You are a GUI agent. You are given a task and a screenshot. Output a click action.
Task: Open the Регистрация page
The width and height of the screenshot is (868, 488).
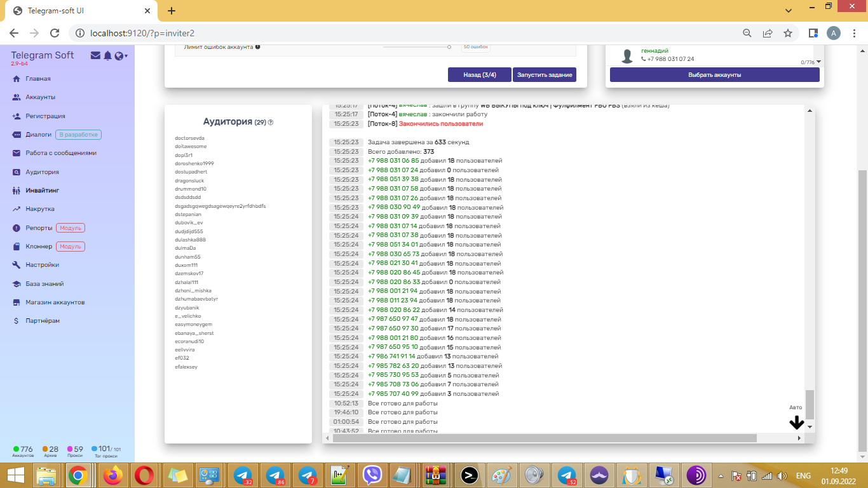45,116
